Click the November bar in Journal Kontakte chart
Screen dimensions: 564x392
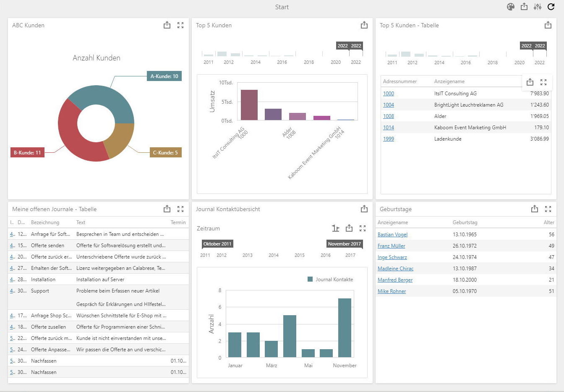(x=345, y=328)
